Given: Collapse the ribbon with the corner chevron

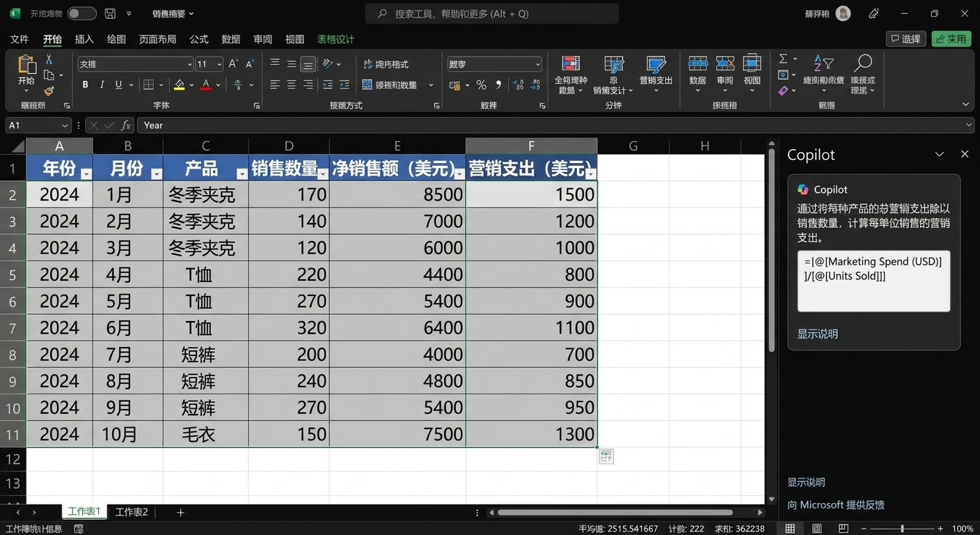Looking at the screenshot, I should (965, 104).
